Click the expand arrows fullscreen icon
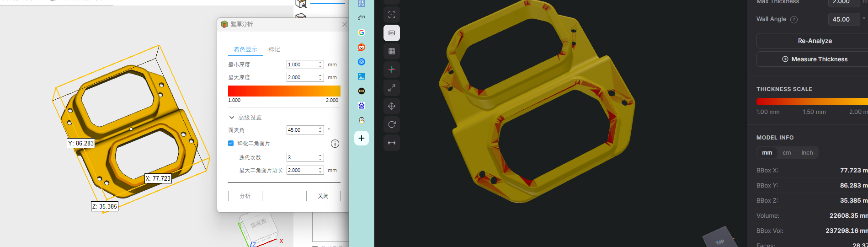This screenshot has width=868, height=247. click(392, 88)
